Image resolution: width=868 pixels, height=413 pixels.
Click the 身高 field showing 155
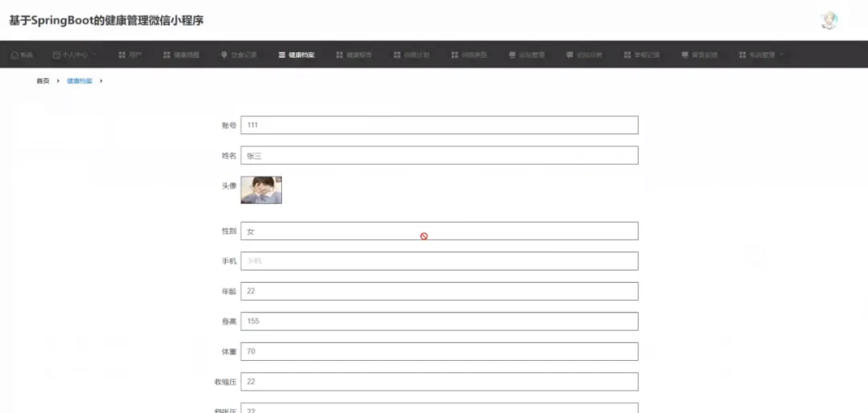point(440,321)
